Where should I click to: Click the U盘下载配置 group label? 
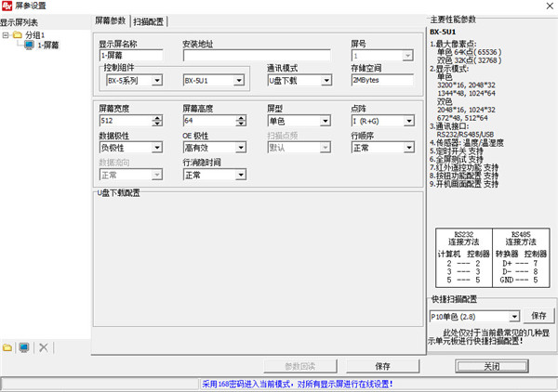118,193
